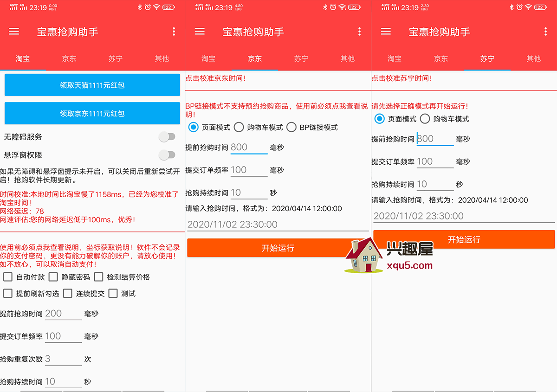Click 点击校准京东时间 link
The width and height of the screenshot is (557, 392).
coord(216,78)
